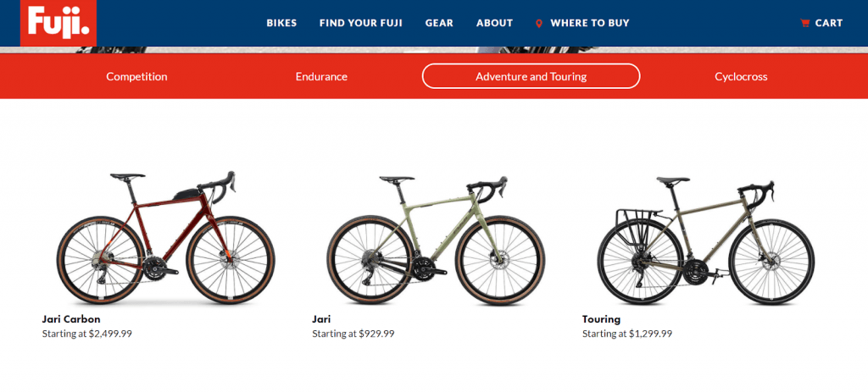Viewport: 868px width, 392px height.
Task: Switch to the Competition tab
Action: pyautogui.click(x=136, y=76)
